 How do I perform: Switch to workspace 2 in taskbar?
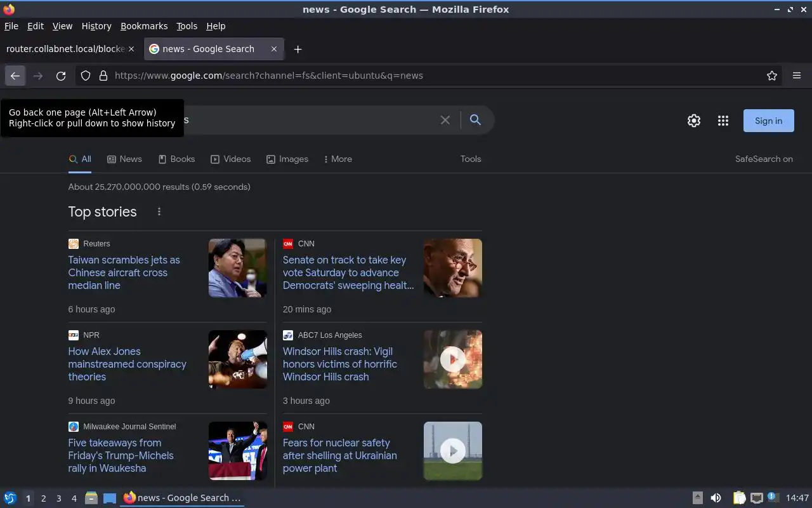coord(43,498)
